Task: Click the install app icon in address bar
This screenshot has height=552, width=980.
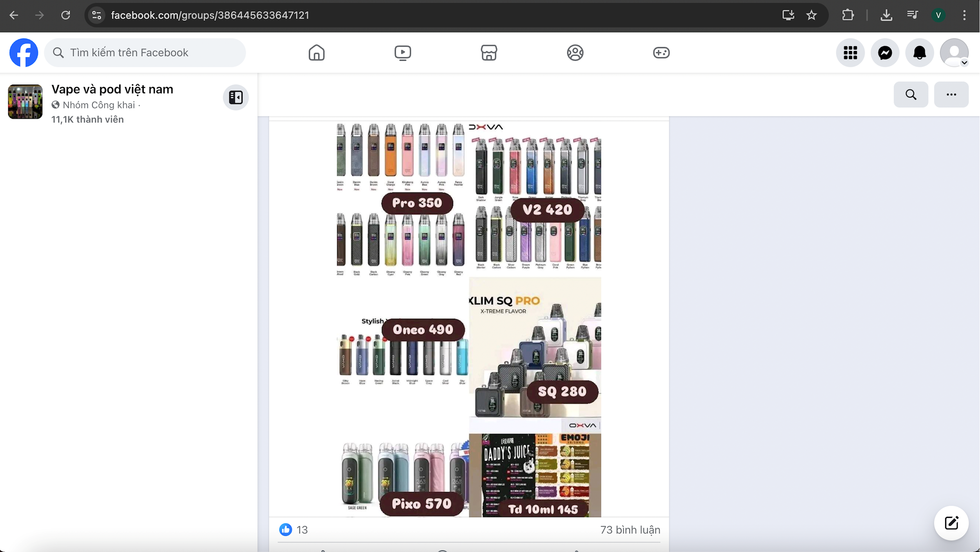Action: coord(788,15)
